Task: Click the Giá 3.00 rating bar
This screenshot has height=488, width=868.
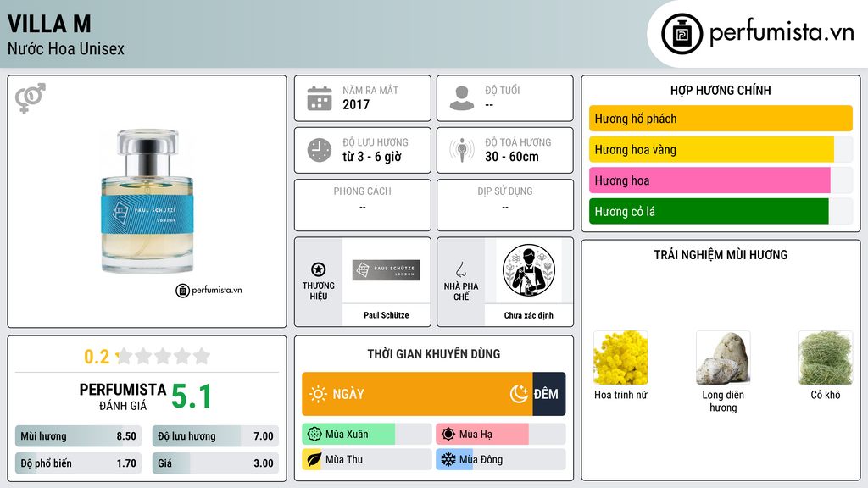Action: coord(216,463)
